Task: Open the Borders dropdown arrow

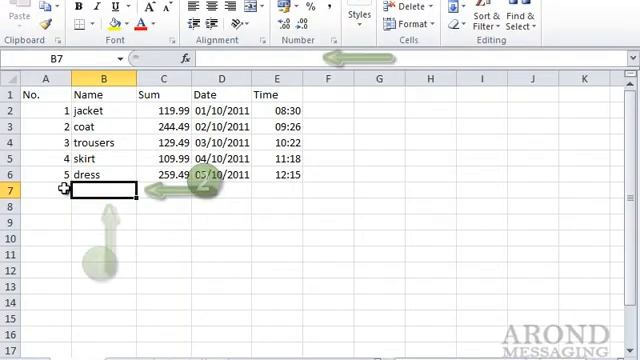Action: pyautogui.click(x=93, y=24)
